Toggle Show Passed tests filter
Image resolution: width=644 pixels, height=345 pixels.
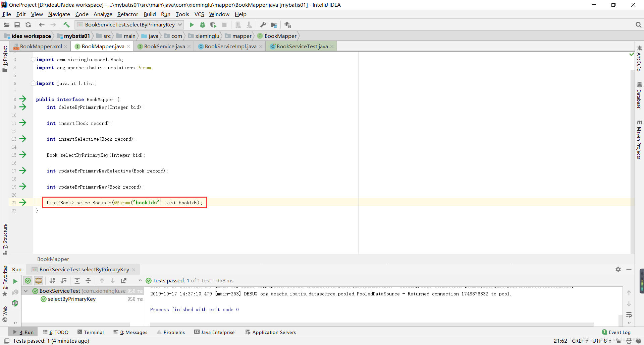pyautogui.click(x=28, y=281)
